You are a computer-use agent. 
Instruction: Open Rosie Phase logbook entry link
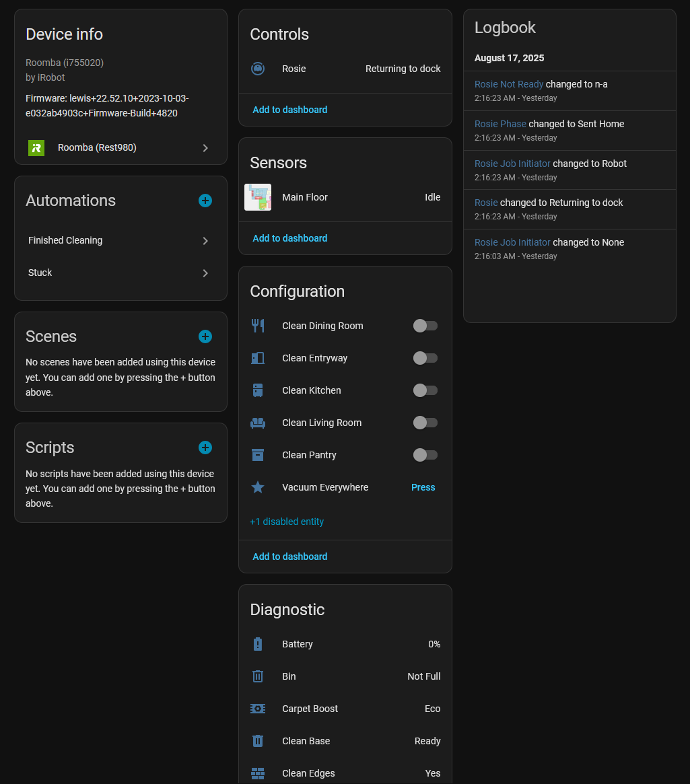click(x=500, y=124)
